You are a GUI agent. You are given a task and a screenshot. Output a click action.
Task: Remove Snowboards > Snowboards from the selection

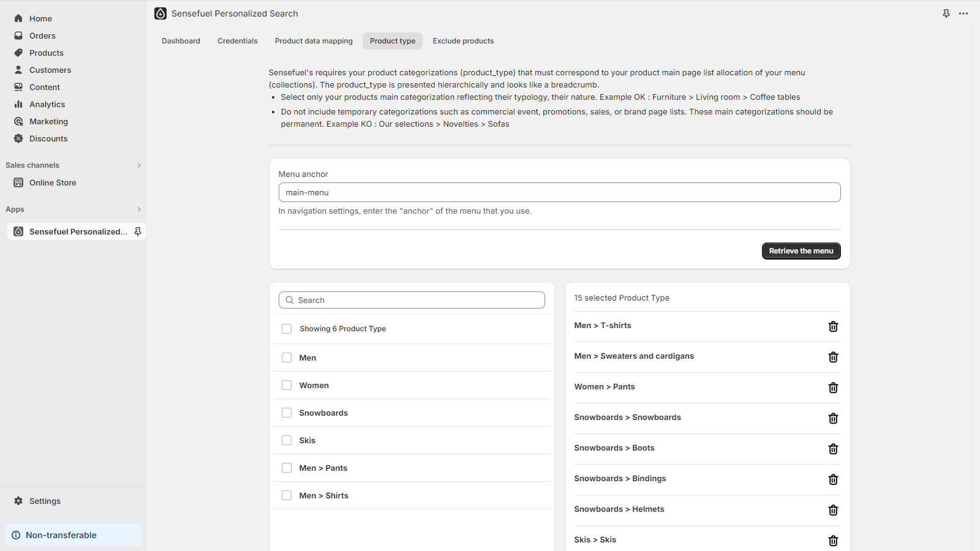pyautogui.click(x=833, y=418)
